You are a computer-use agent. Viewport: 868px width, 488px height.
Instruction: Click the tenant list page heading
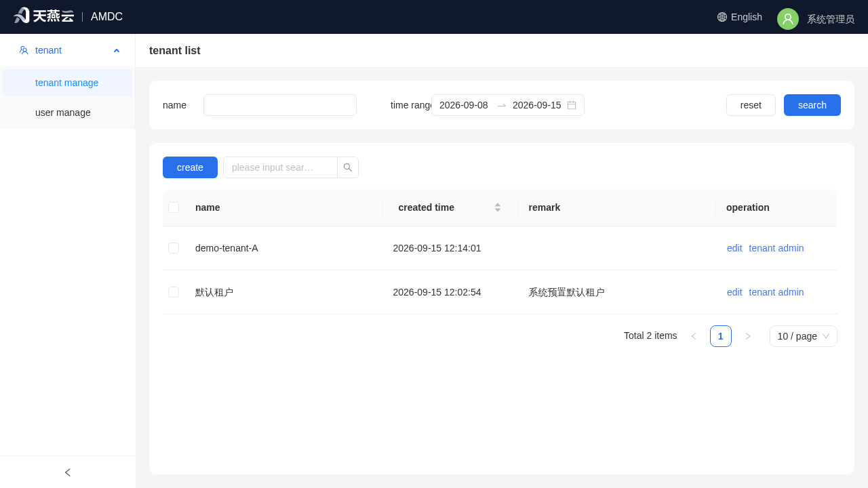[175, 51]
